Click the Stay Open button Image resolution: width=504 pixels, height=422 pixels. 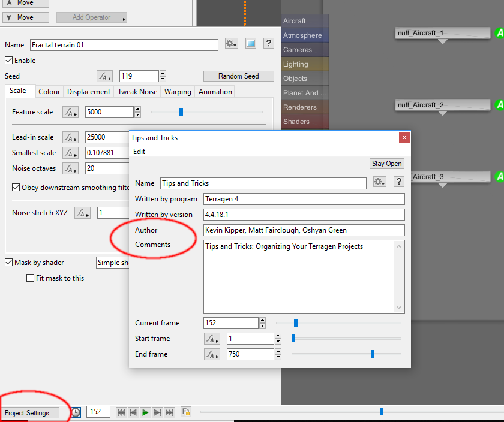[386, 164]
